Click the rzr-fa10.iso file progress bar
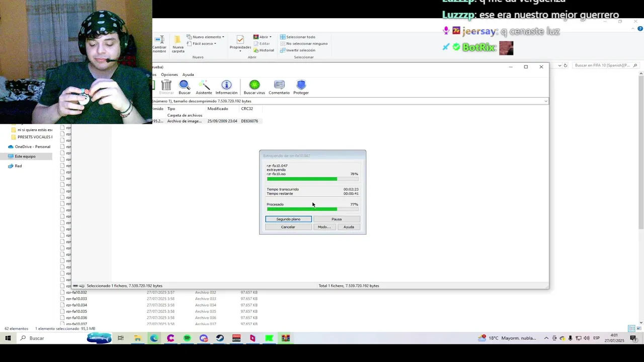This screenshot has width=644, height=362. 312,179
